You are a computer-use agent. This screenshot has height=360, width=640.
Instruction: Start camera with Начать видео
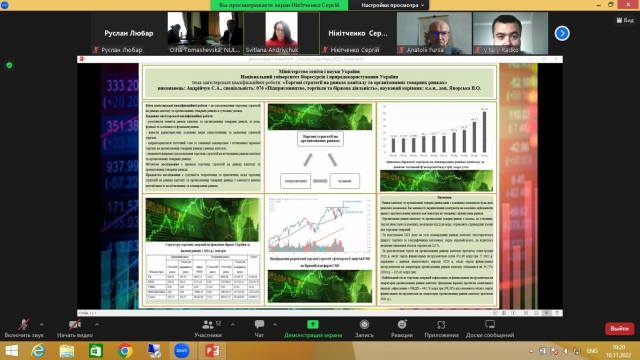pos(75,329)
